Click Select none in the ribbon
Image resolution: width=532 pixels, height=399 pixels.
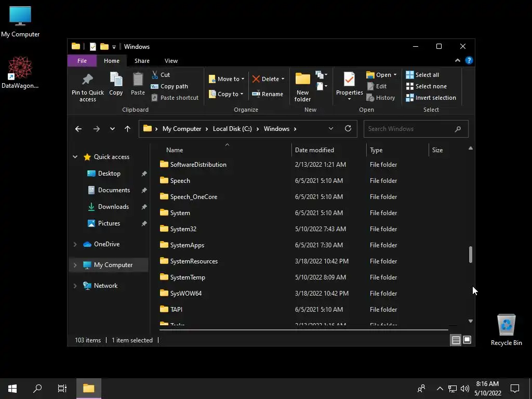427,86
